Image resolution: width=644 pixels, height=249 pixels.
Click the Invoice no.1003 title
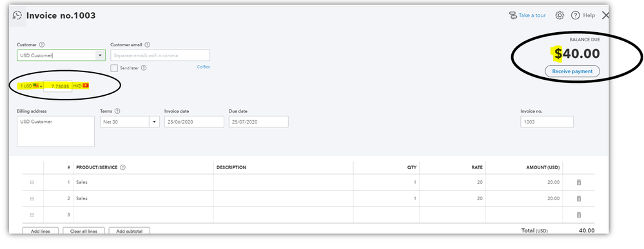pyautogui.click(x=61, y=15)
